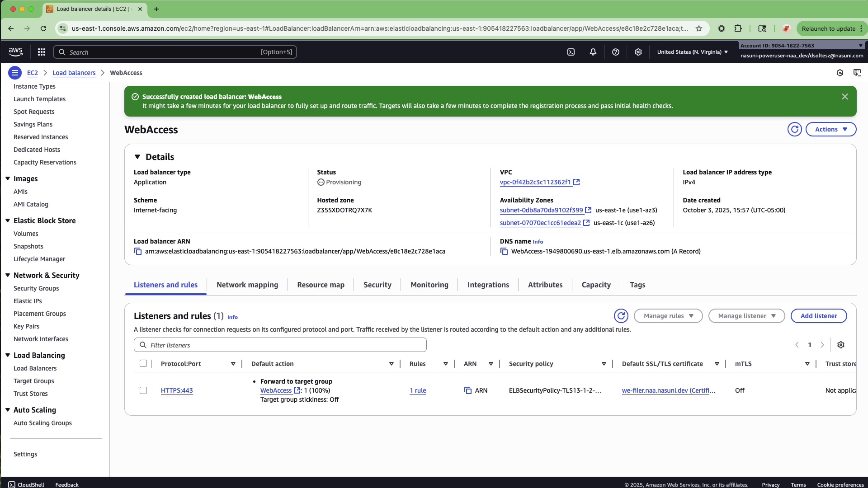Image resolution: width=868 pixels, height=488 pixels.
Task: Click inside the Filter listeners field
Action: (280, 345)
